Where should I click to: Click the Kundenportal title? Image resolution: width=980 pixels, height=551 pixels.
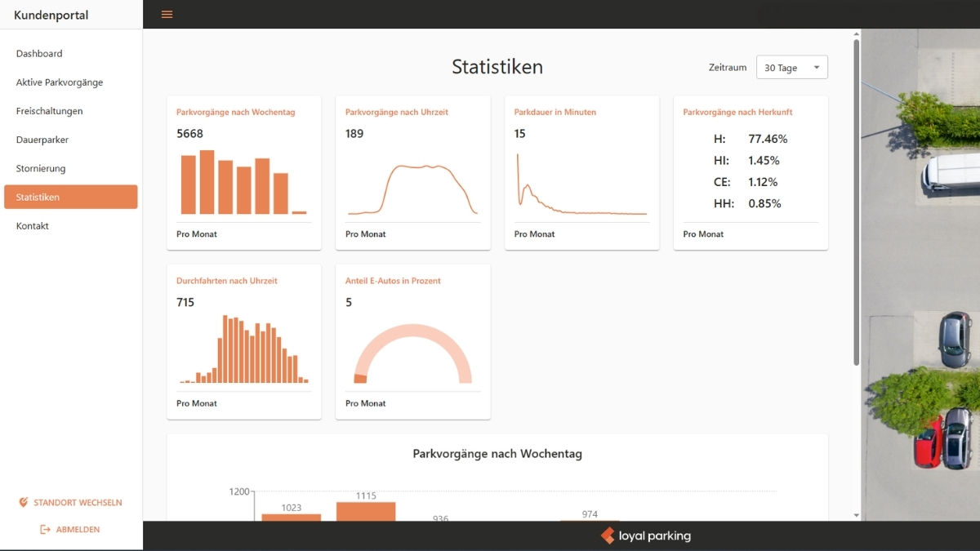point(51,15)
